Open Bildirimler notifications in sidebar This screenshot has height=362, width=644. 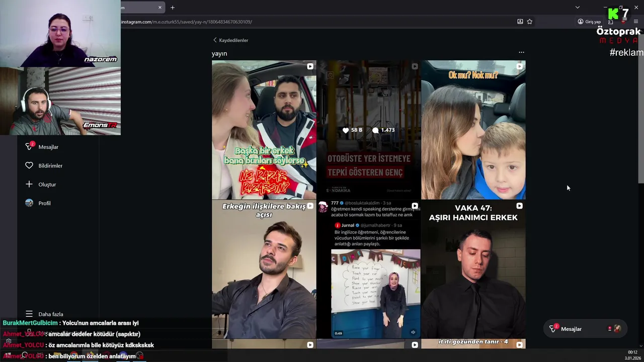[x=50, y=165]
